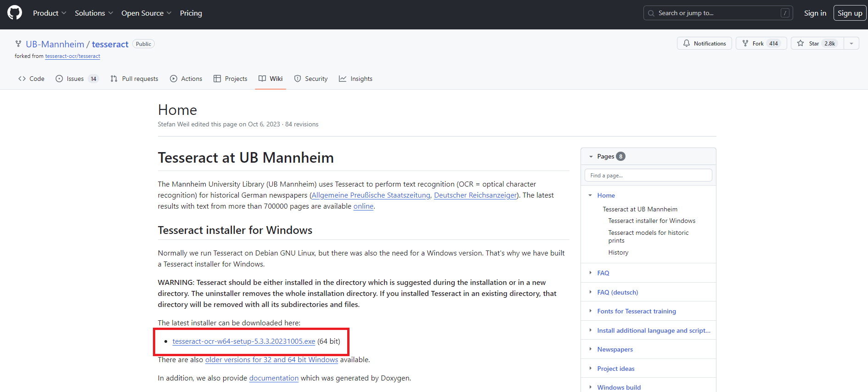Jump to Tesseract models for historic prints
Screen dimensions: 868x392
point(648,236)
